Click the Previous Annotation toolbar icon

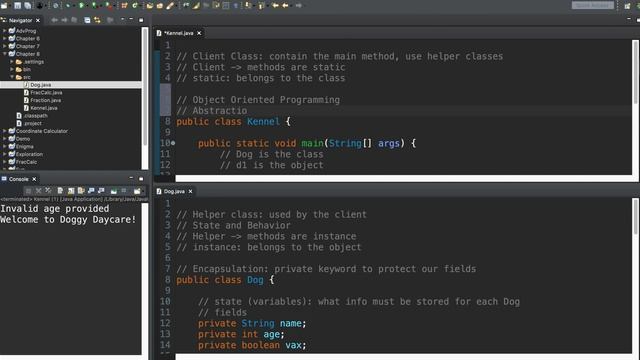261,6
